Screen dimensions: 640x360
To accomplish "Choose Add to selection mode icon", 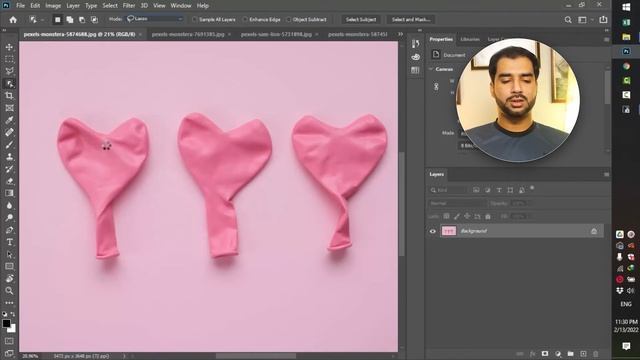I will [70, 20].
